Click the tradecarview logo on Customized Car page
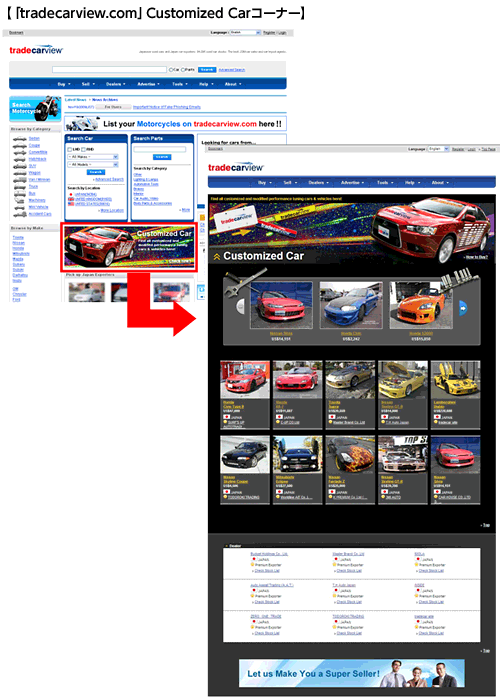The image size is (500, 700). point(236,167)
